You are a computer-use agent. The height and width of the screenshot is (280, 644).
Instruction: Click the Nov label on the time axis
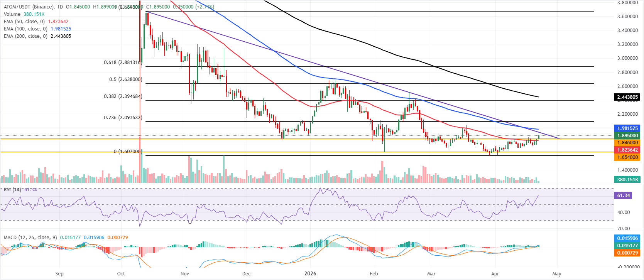(185, 274)
